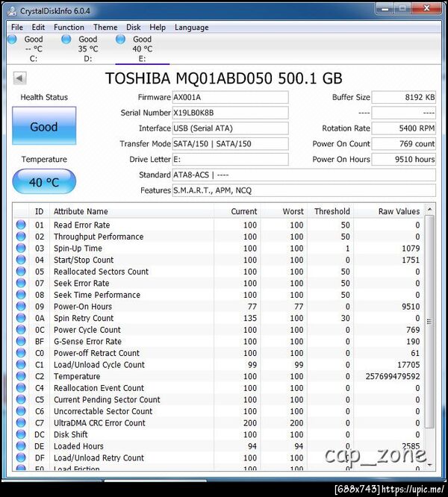
Task: Click the attribute list scrollbar thumb
Action: [x=429, y=322]
